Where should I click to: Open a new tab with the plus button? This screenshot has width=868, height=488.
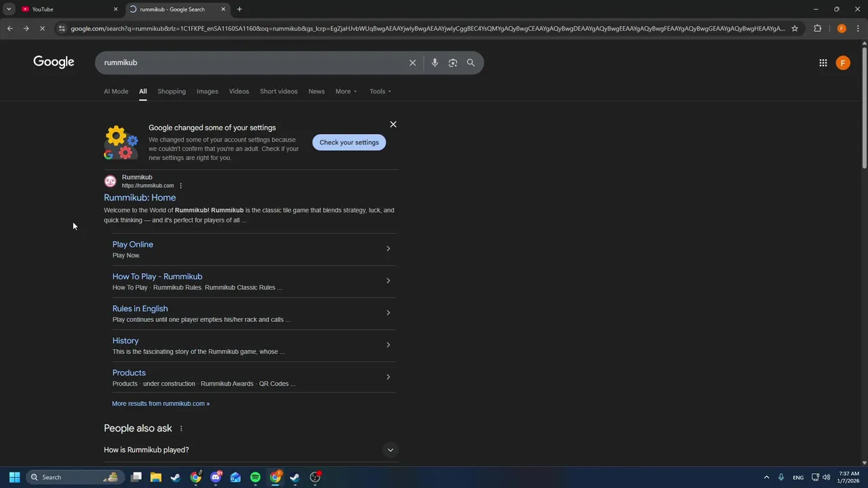[239, 9]
